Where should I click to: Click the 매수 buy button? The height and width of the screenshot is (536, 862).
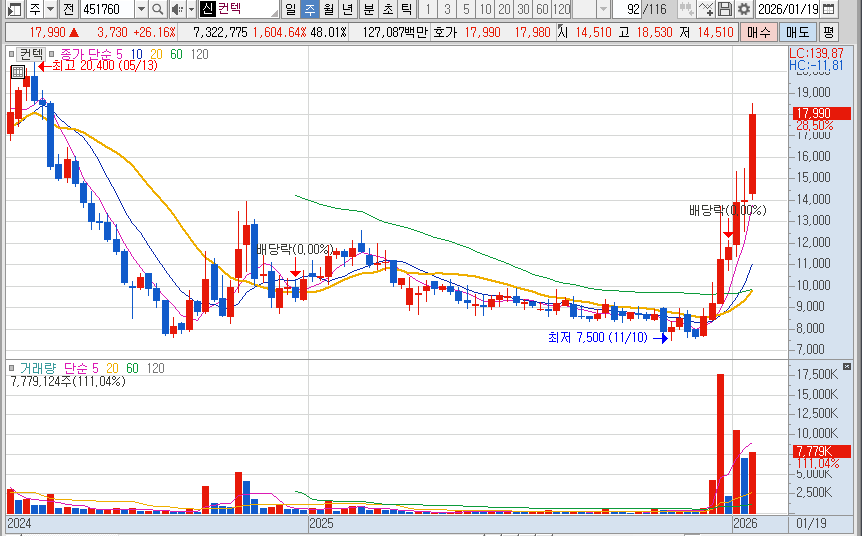click(759, 32)
